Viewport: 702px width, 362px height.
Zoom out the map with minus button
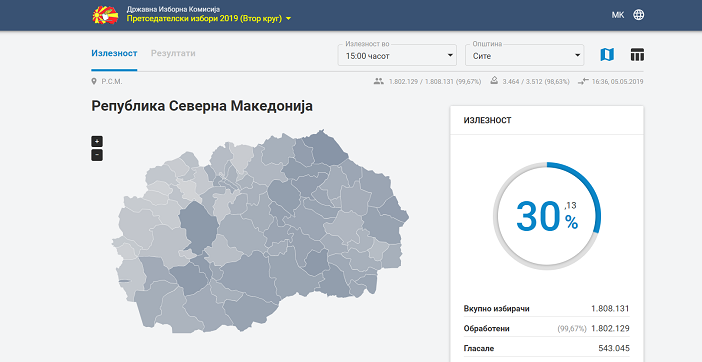(x=97, y=155)
